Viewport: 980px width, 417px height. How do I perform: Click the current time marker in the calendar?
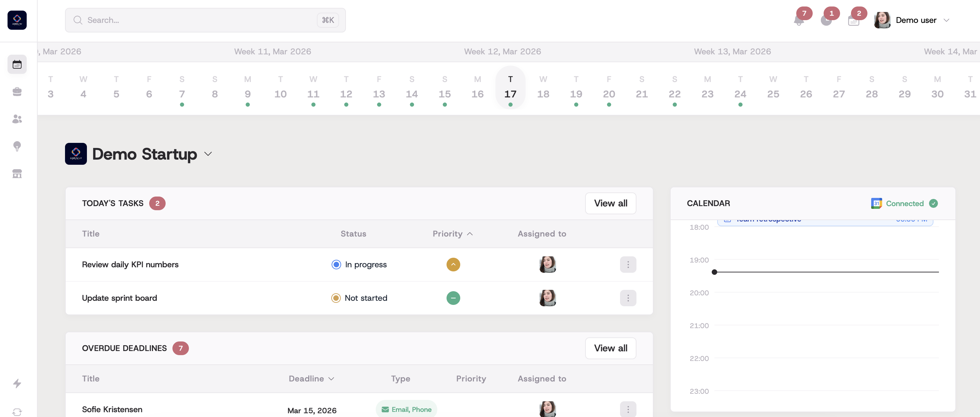(714, 272)
